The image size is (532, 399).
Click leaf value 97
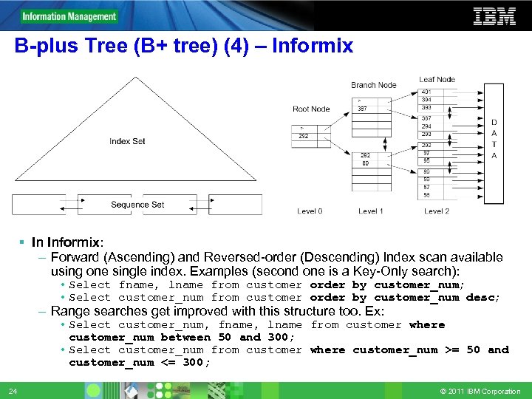point(426,153)
